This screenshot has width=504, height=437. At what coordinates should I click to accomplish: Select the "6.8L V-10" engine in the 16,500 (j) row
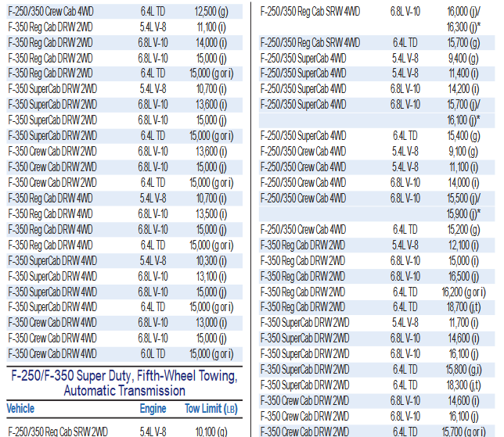click(405, 277)
